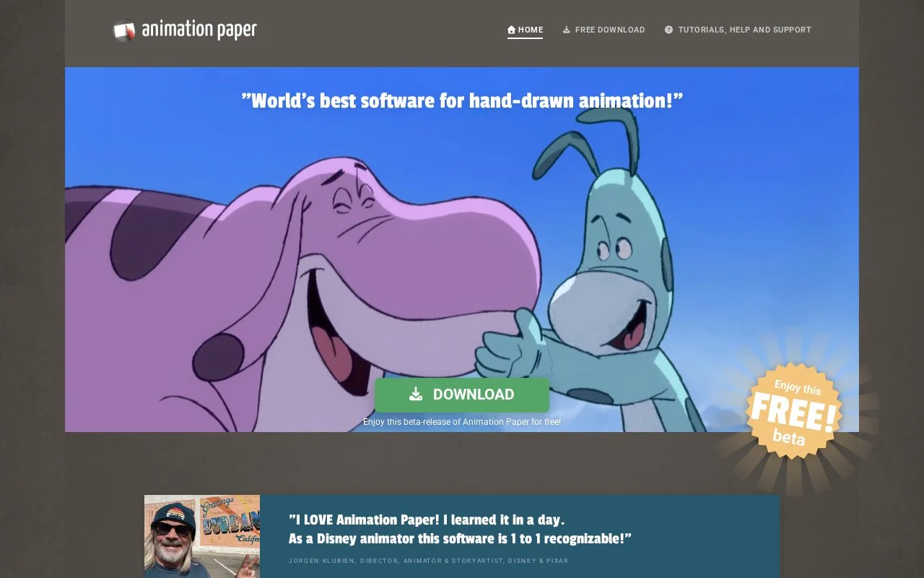Open the HOME menu item
Screen dimensions: 924x578
pos(525,30)
